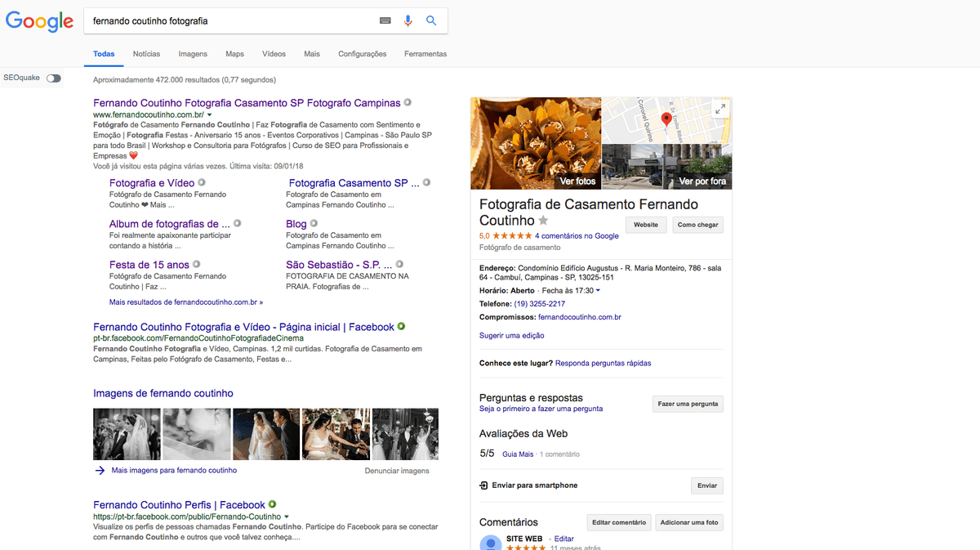
Task: Open Configurações menu
Action: pos(363,54)
